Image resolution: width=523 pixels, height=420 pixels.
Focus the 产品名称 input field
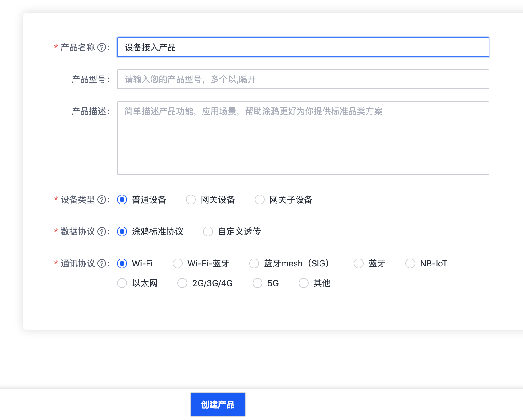[x=303, y=47]
